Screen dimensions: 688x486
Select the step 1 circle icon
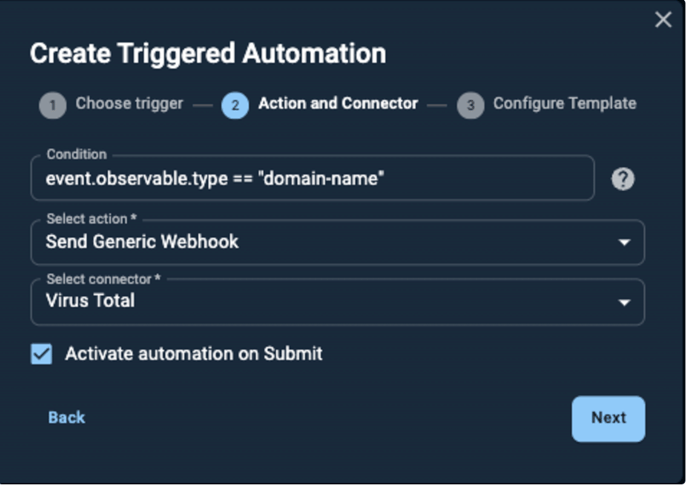click(53, 105)
